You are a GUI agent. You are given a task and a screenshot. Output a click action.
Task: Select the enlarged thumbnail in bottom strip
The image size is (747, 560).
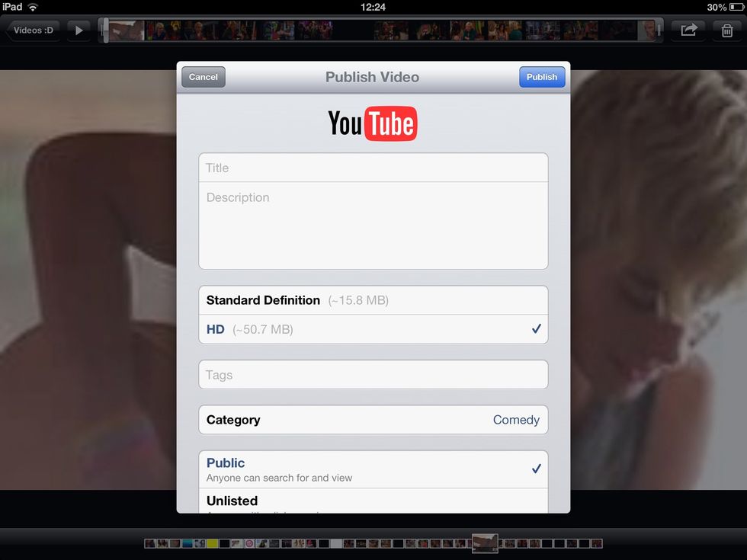click(485, 543)
